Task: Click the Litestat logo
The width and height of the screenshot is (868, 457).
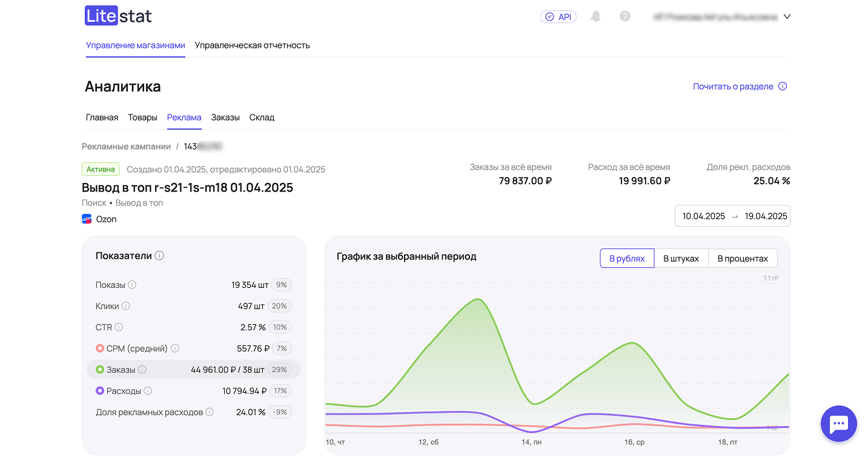Action: point(118,16)
